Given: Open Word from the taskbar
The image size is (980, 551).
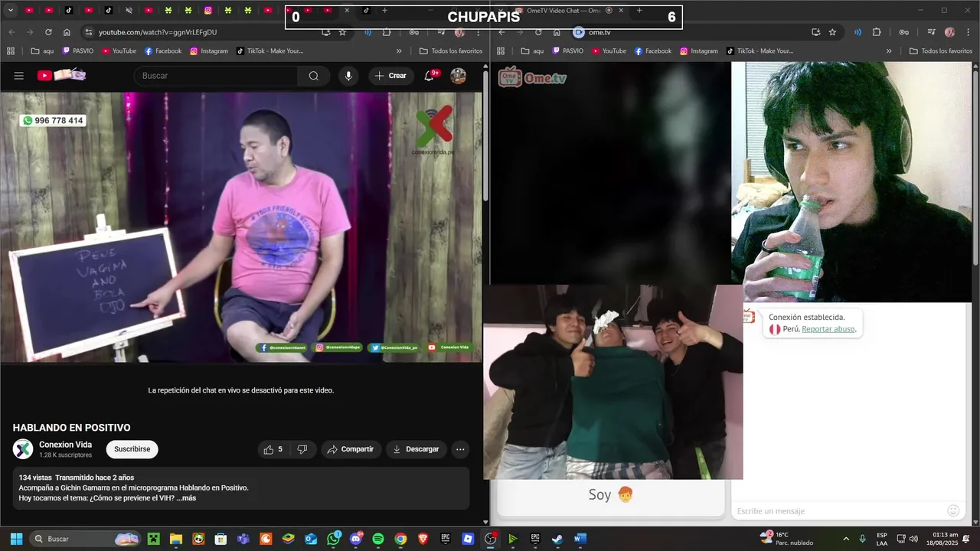Looking at the screenshot, I should coord(580,539).
